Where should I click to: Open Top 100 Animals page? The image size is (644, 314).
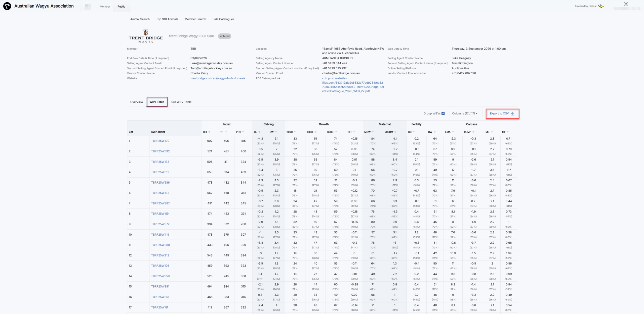[x=167, y=19]
